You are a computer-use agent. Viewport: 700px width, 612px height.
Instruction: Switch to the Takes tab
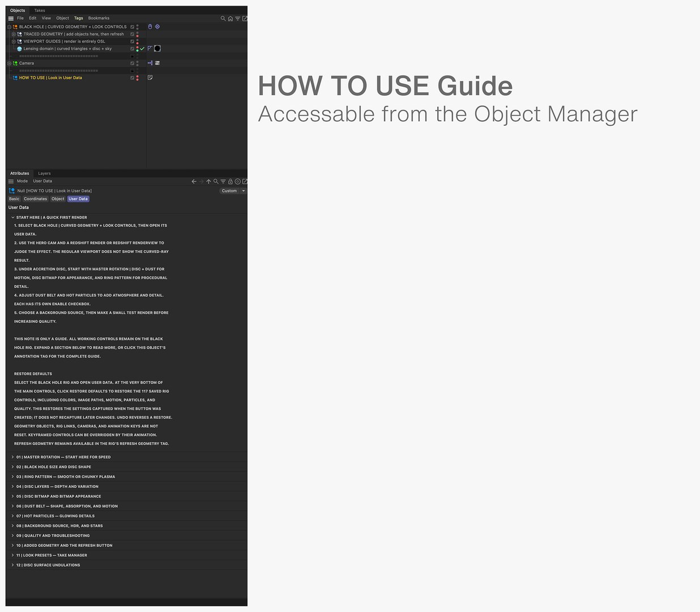coord(40,10)
